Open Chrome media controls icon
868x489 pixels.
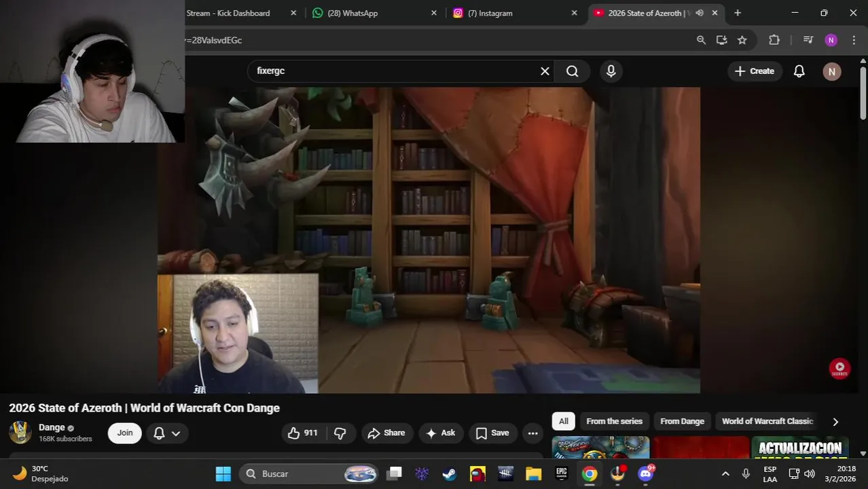(808, 40)
